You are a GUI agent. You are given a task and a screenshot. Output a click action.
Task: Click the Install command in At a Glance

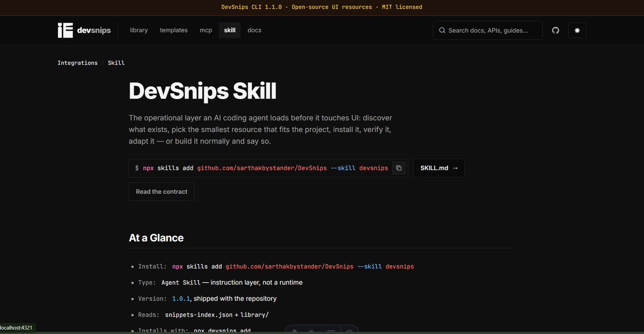(293, 266)
